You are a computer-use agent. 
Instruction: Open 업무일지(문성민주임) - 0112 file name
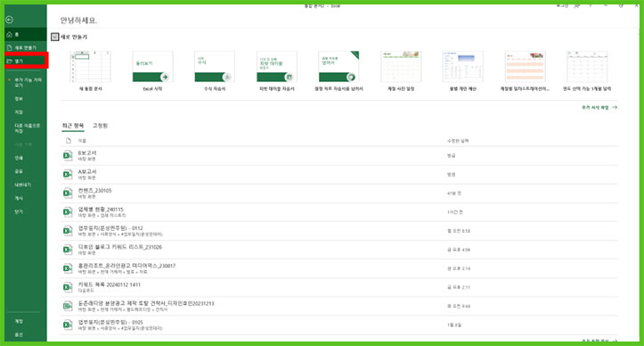tap(110, 228)
